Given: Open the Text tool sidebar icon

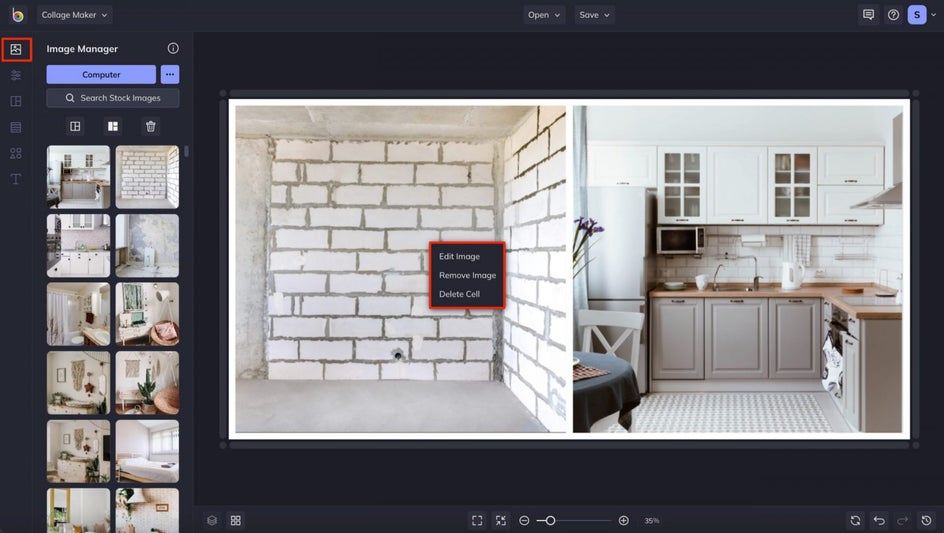Looking at the screenshot, I should point(16,179).
